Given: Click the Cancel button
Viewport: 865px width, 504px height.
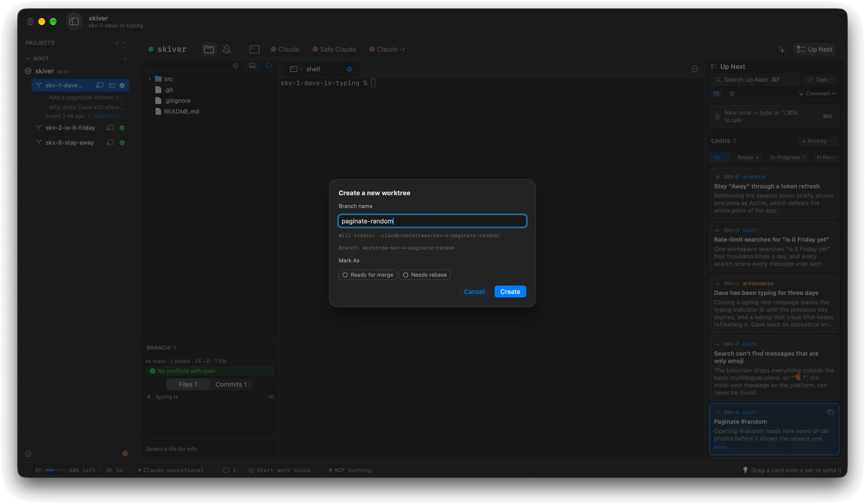Looking at the screenshot, I should pyautogui.click(x=474, y=291).
